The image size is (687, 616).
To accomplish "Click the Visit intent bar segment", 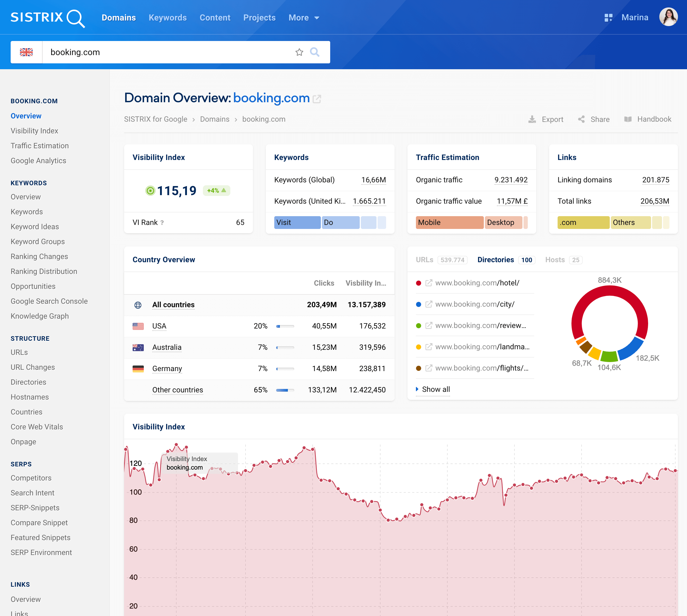I will tap(297, 223).
